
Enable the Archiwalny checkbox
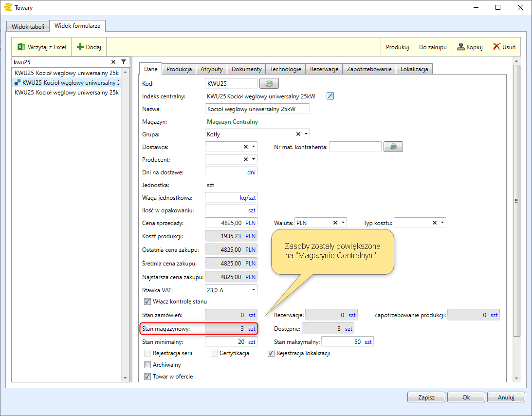(x=148, y=365)
